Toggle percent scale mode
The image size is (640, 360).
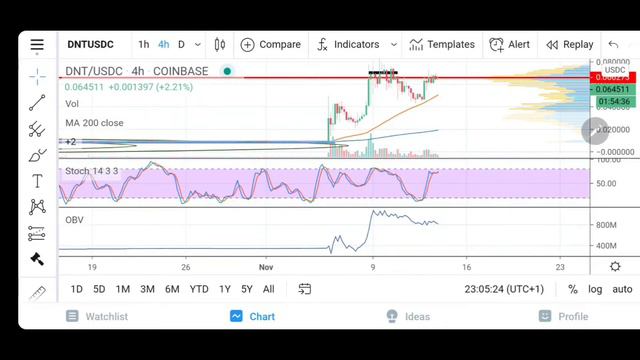[573, 289]
